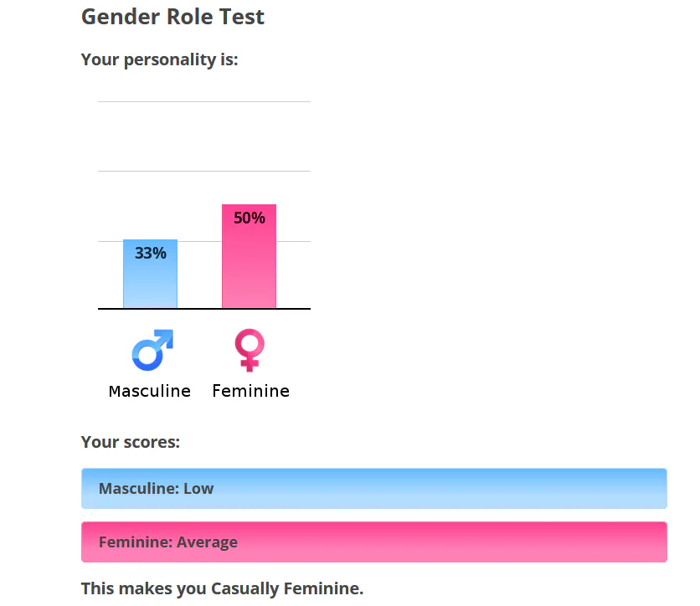Click the blue 33% masculine bar
Screen dimensions: 700x606
pos(151,274)
